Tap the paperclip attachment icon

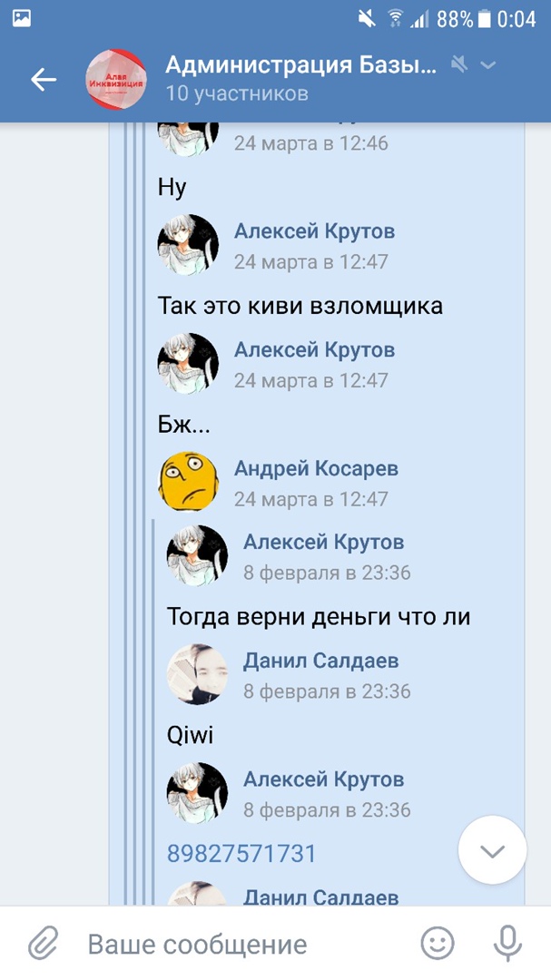[44, 943]
